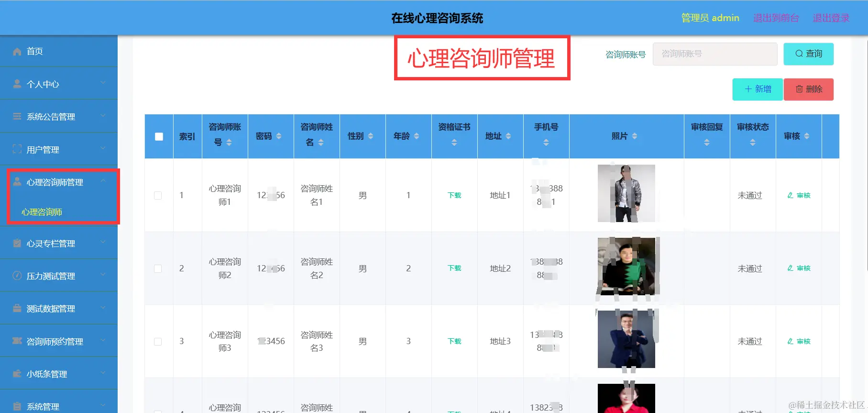Check the row 1 checkbox for 心理咨询师1
This screenshot has width=868, height=413.
pos(158,195)
